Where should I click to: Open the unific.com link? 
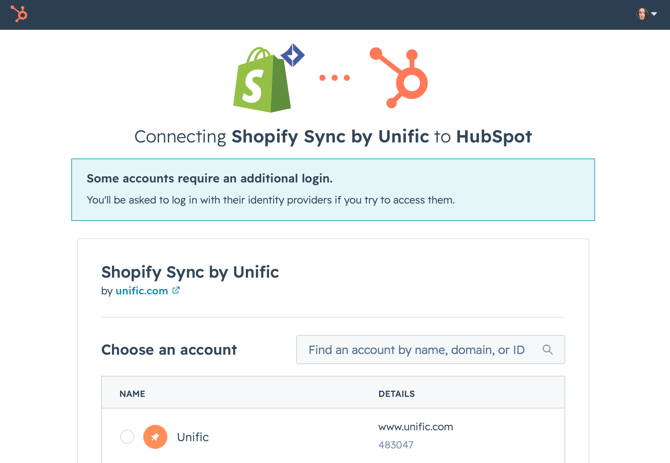coord(141,291)
